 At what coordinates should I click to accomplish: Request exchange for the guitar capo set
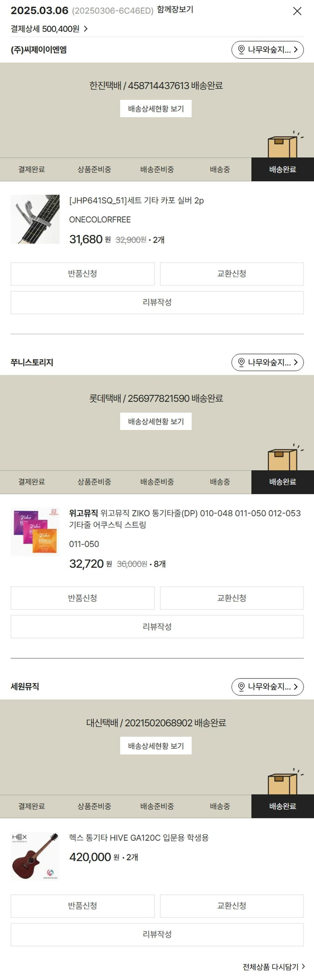click(x=232, y=274)
